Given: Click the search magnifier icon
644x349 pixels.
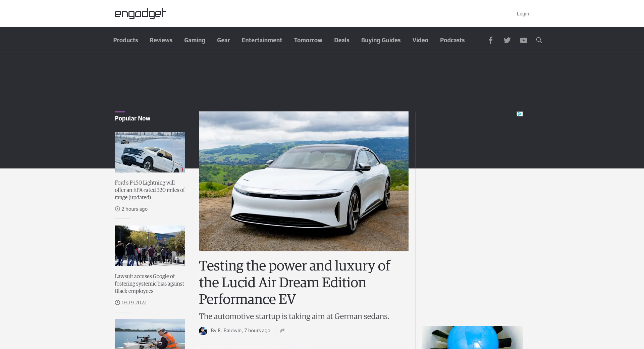Looking at the screenshot, I should (539, 40).
